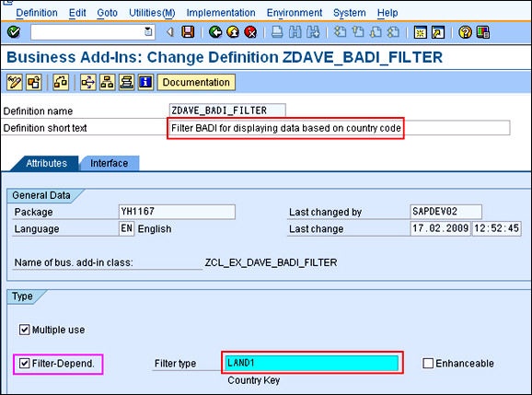Click the 'Filter type' label
Viewport: 532px width, 395px height.
(x=176, y=364)
